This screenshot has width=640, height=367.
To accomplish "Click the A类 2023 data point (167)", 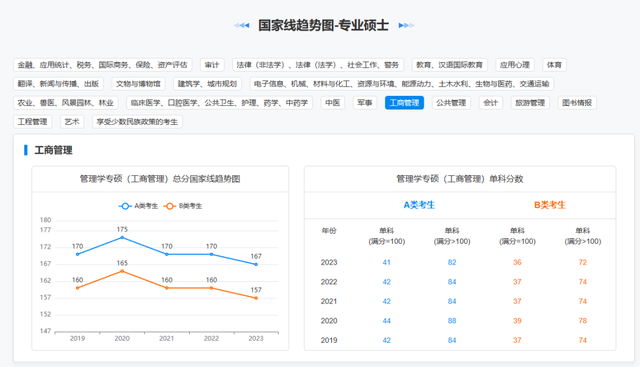I will (x=256, y=265).
